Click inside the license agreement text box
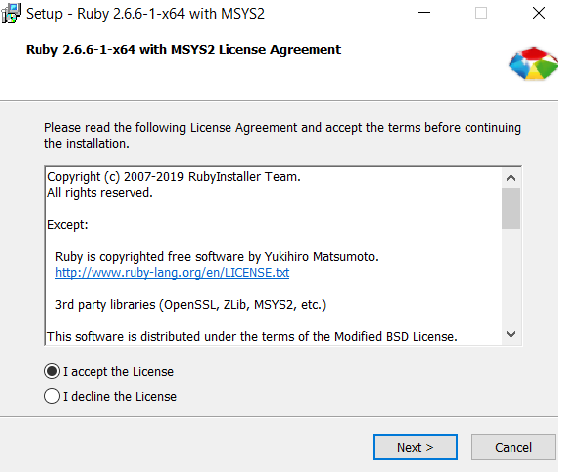The image size is (561, 476). tap(274, 256)
